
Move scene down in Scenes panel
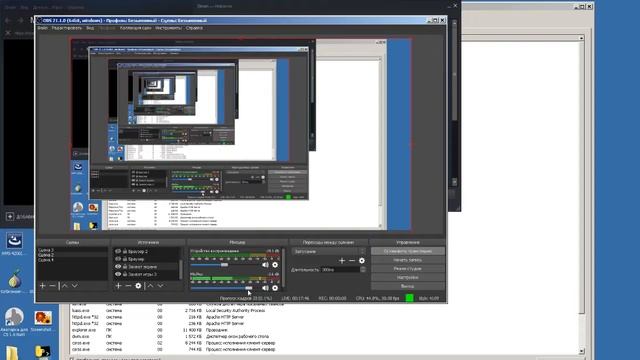point(75,286)
